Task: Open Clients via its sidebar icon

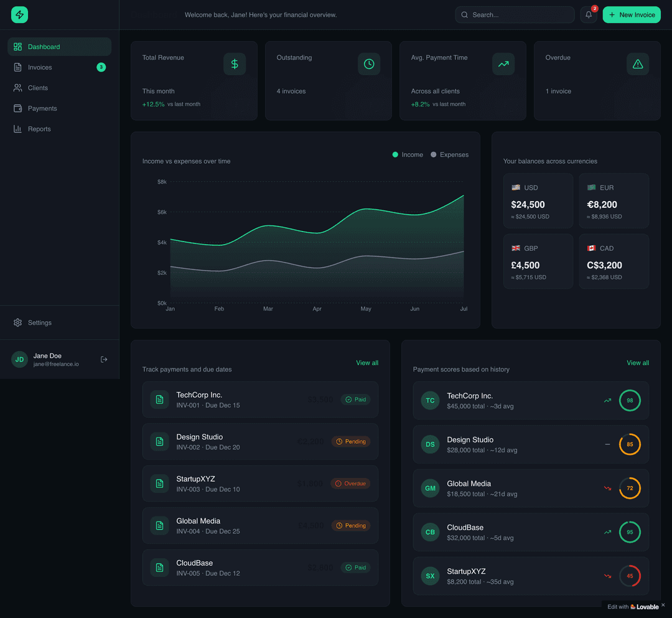Action: (17, 88)
